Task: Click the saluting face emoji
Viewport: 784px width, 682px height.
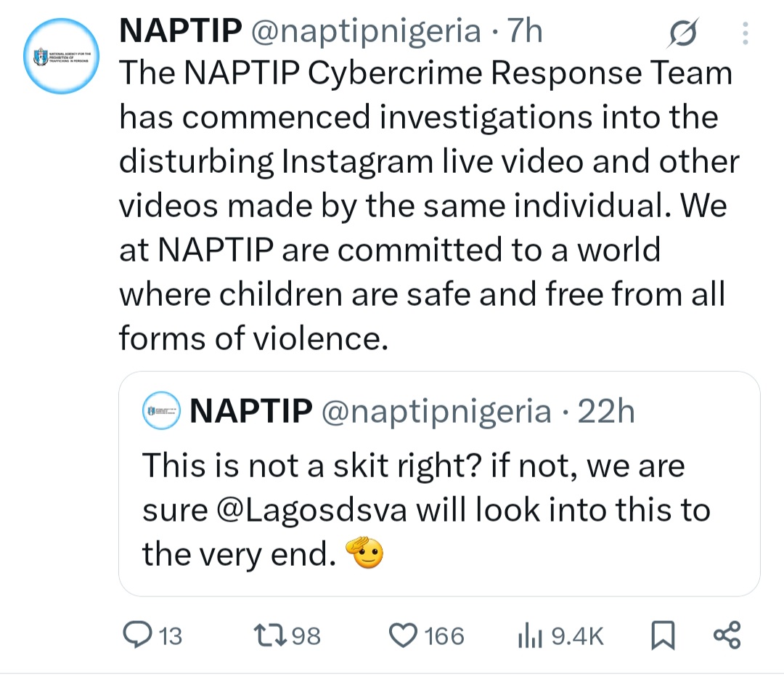Action: 364,554
